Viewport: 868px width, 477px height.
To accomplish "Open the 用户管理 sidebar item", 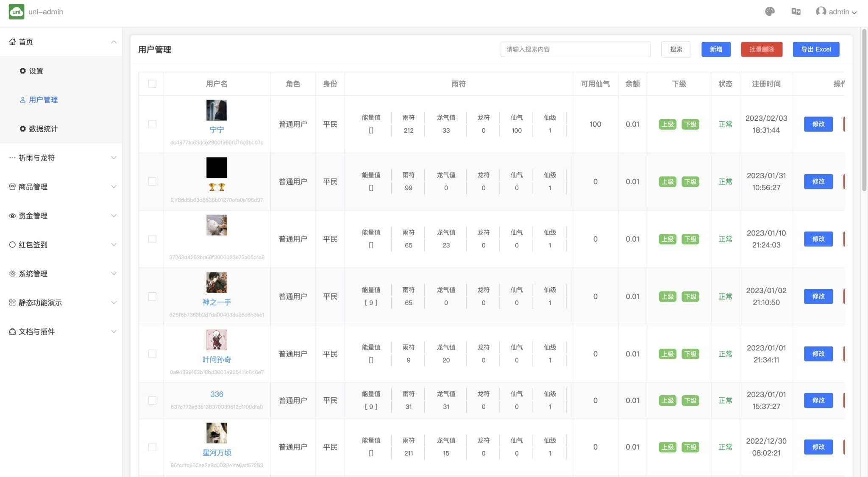I will pyautogui.click(x=43, y=100).
